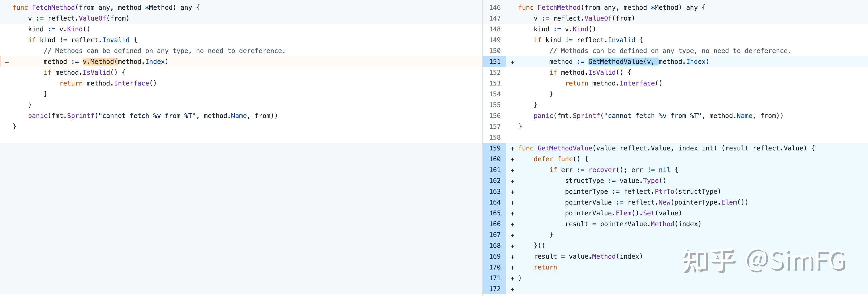Click the removed v.Method( highlighted text
Image resolution: width=868 pixels, height=296 pixels.
[x=100, y=62]
